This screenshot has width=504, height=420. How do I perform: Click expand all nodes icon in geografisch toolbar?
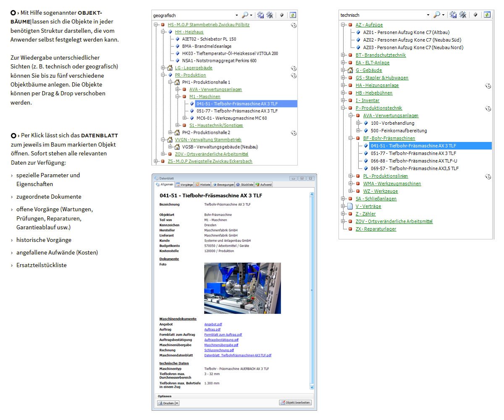click(261, 15)
